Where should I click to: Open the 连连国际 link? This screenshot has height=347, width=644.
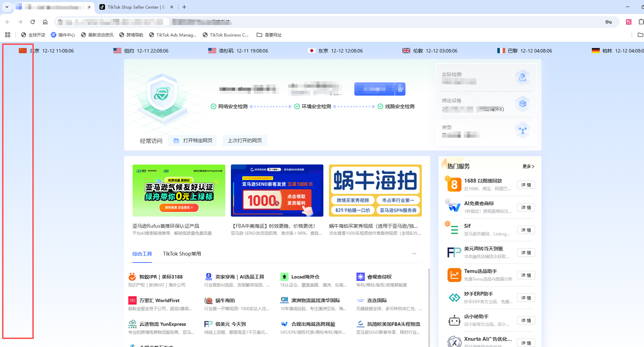377,300
